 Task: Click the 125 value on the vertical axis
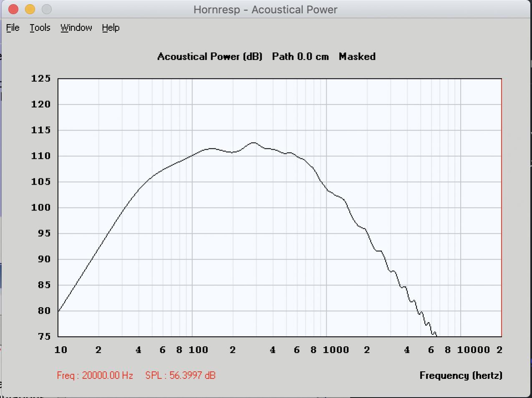pyautogui.click(x=41, y=78)
